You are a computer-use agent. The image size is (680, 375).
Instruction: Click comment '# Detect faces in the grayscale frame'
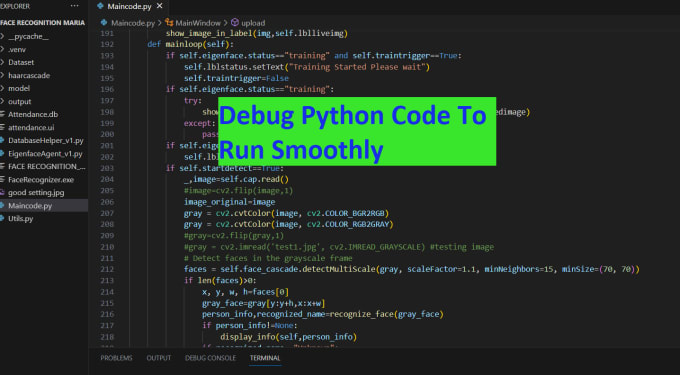coord(268,258)
